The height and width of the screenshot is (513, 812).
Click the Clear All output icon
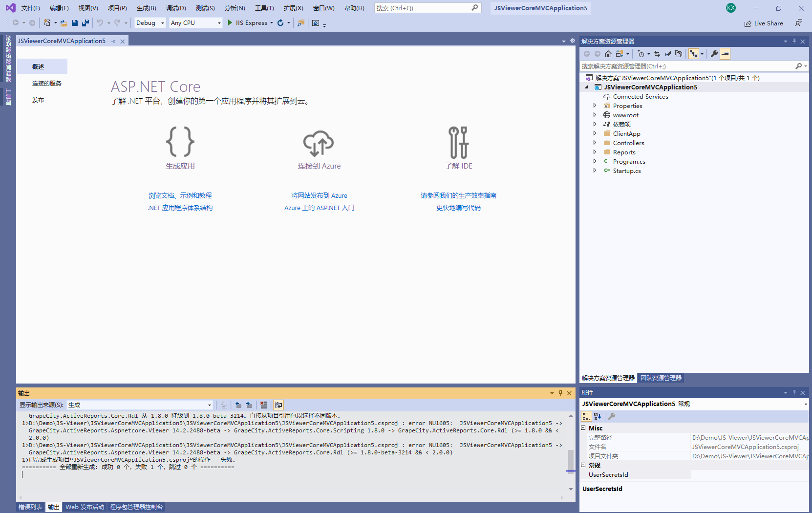pos(264,405)
